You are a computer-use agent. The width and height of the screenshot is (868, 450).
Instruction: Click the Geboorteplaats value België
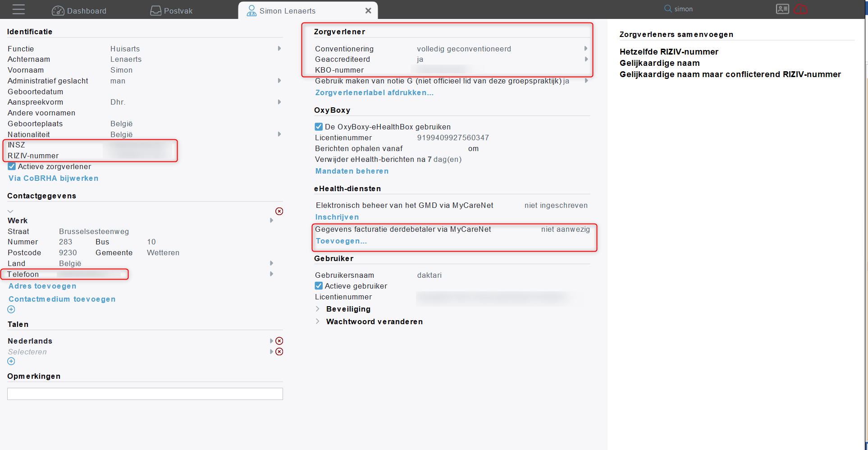(x=121, y=124)
